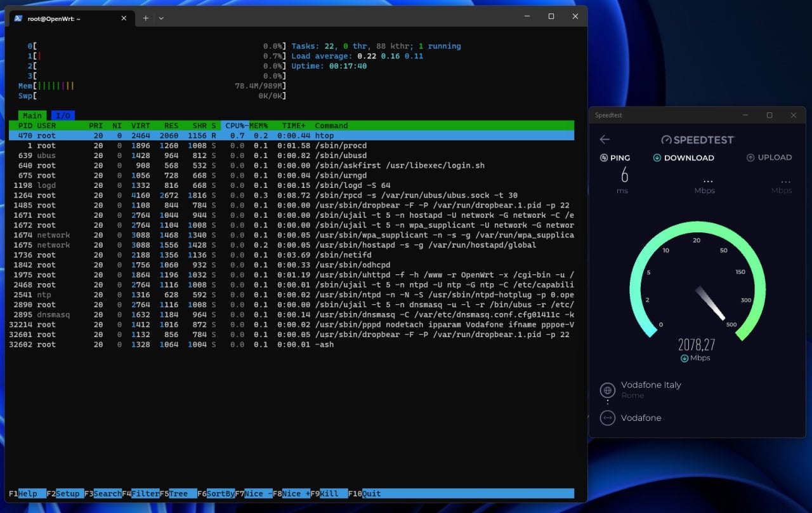812x513 pixels.
Task: Click the globe icon next to Vodafone Italy
Action: (x=607, y=390)
